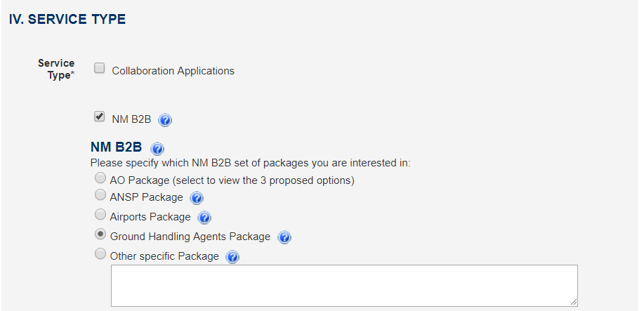Viewport: 644px width, 311px height.
Task: Select the ANSP Package radio button
Action: click(100, 194)
